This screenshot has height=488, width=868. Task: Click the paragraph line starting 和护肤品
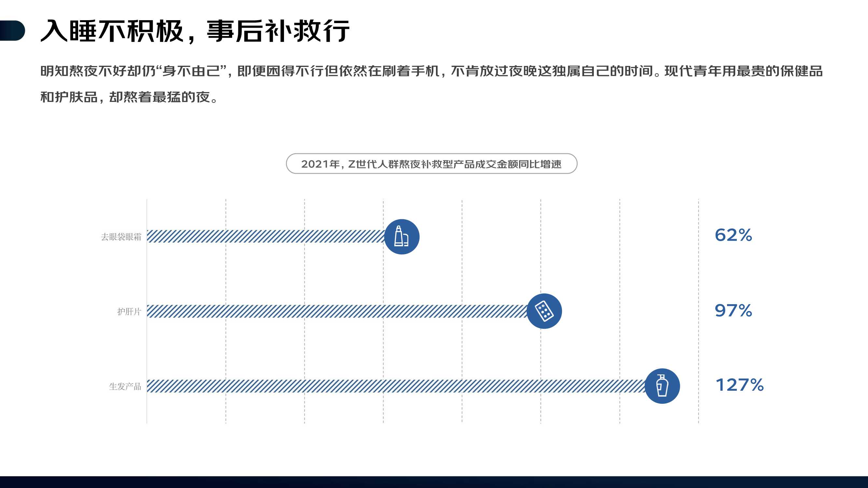coord(130,97)
